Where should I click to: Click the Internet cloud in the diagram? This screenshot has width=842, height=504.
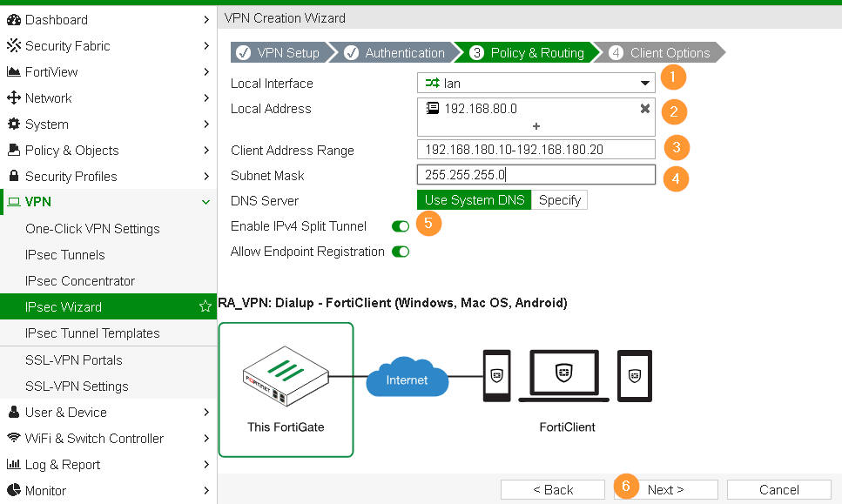407,377
